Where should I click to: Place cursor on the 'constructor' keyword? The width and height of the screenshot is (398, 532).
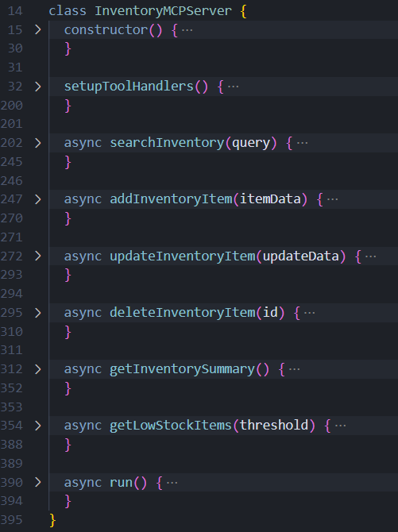[106, 30]
